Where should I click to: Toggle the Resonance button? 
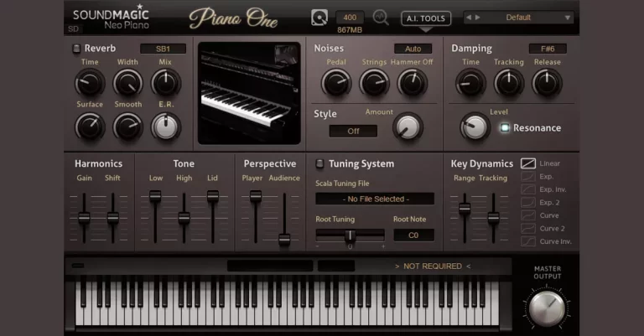tap(505, 128)
